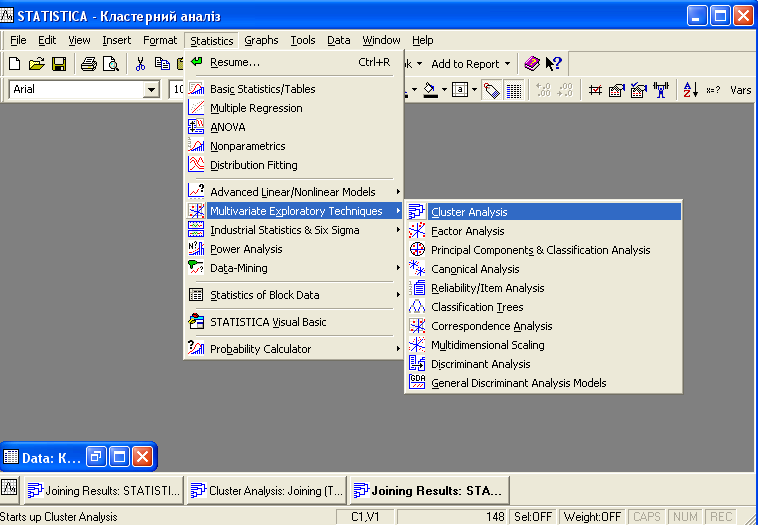Cut selection with the scissors icon
This screenshot has width=758, height=525.
coord(140,64)
